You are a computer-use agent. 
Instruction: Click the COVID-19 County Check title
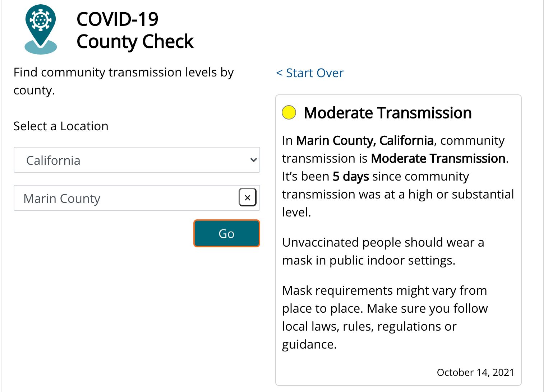point(135,30)
